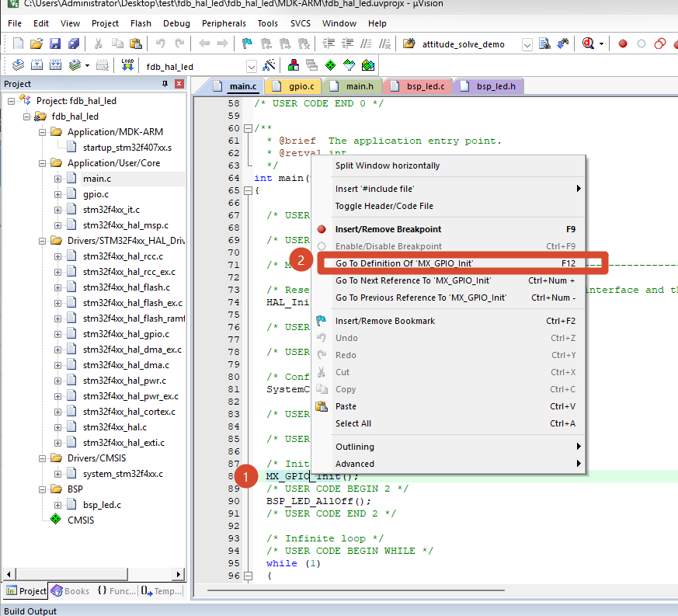The width and height of the screenshot is (678, 616).
Task: Click the red Insert Breakpoint toolbar icon
Action: point(623,44)
